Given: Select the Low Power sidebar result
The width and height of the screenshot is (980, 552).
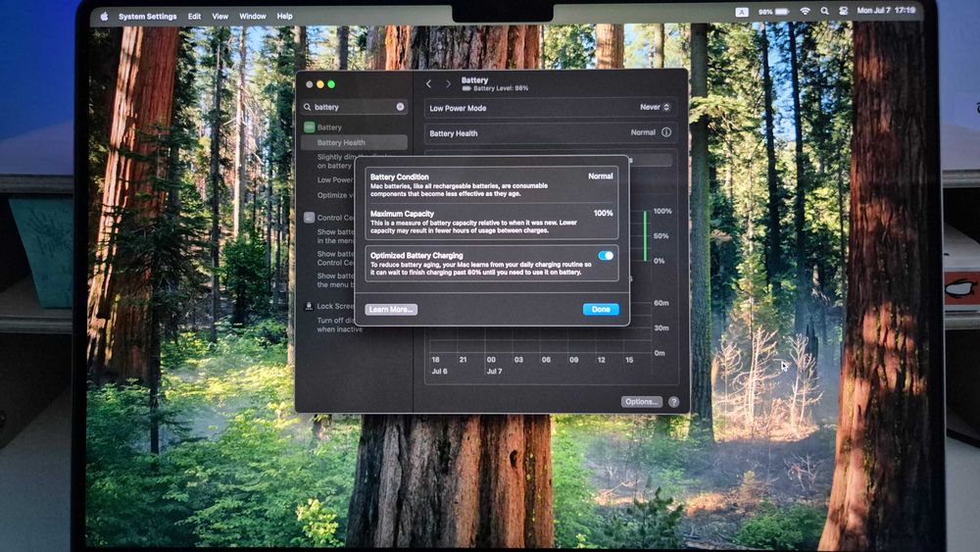Looking at the screenshot, I should coord(335,180).
